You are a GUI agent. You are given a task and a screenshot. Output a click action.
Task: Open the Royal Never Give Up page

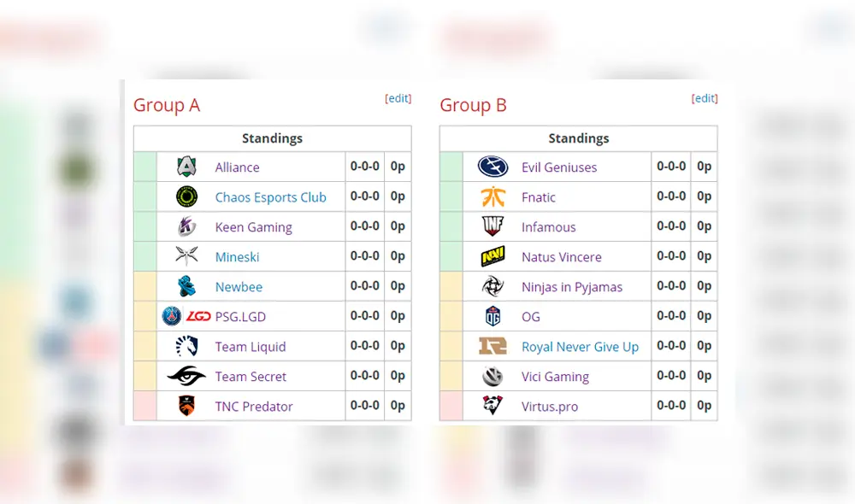pos(581,346)
